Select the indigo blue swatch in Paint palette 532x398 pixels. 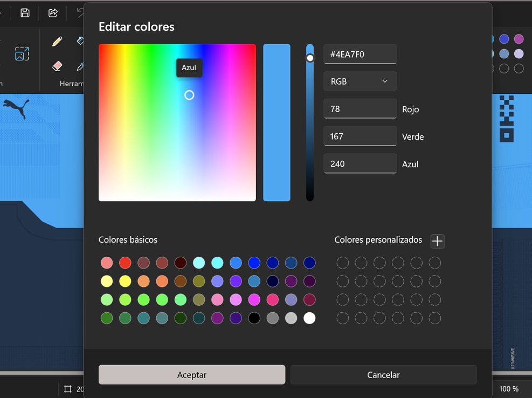pos(504,39)
